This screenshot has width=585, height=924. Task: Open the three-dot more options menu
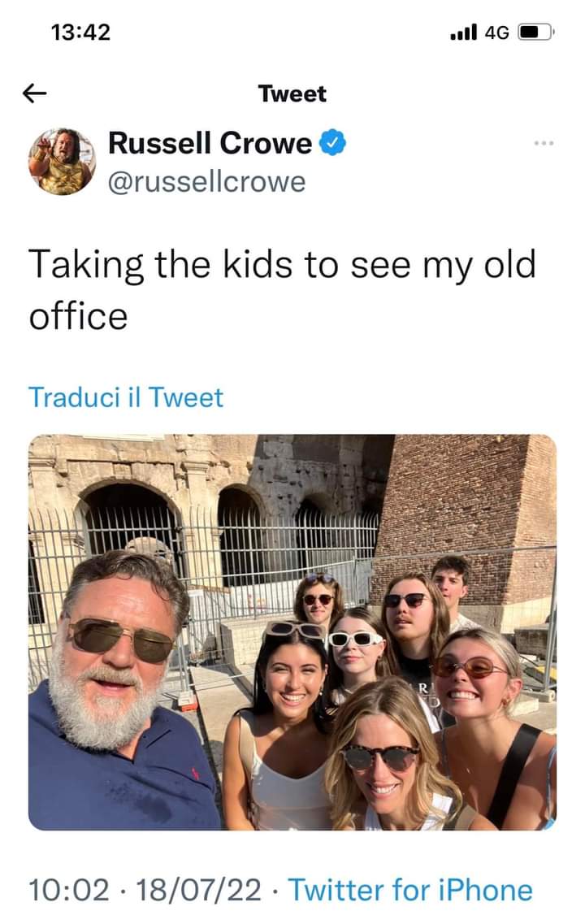[544, 144]
